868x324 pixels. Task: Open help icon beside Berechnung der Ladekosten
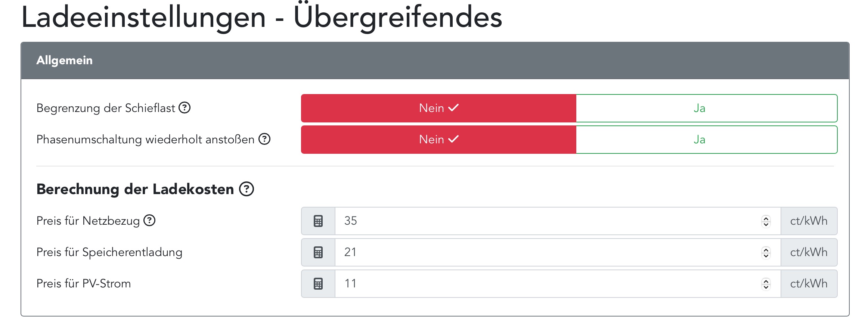[x=247, y=189]
